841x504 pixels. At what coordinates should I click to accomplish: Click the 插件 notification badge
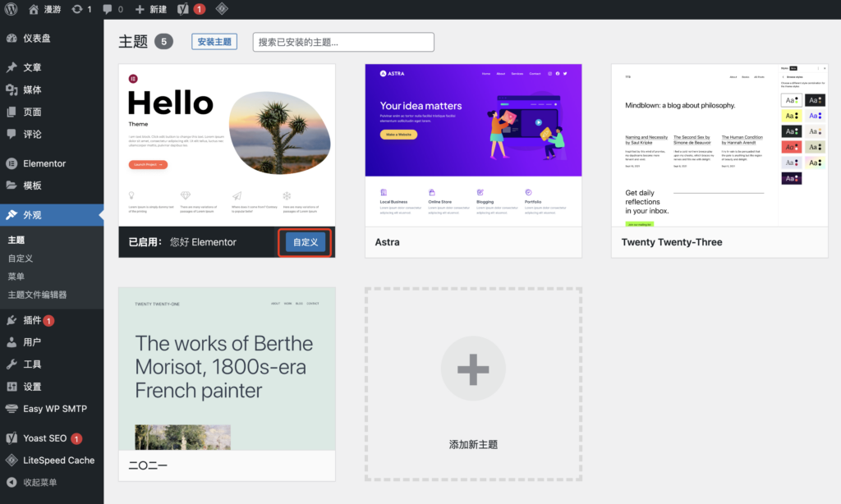coord(48,321)
